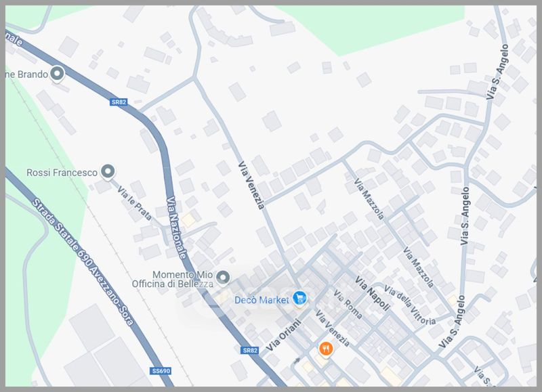Viewport: 542px width, 392px height.
Task: Open the Momento Mio Officina di Bellezza pin
Action: [223, 278]
